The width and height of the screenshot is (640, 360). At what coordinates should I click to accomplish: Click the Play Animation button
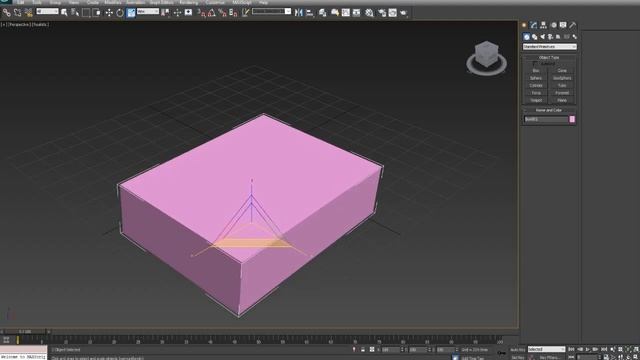click(588, 349)
